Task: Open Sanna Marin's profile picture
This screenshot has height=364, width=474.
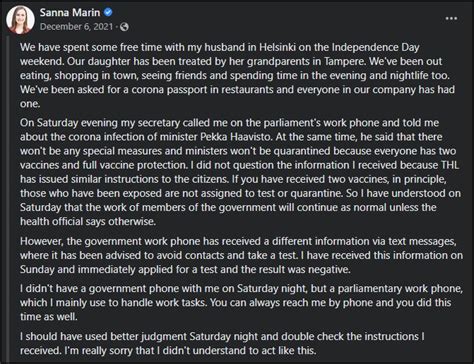Action: [x=20, y=20]
